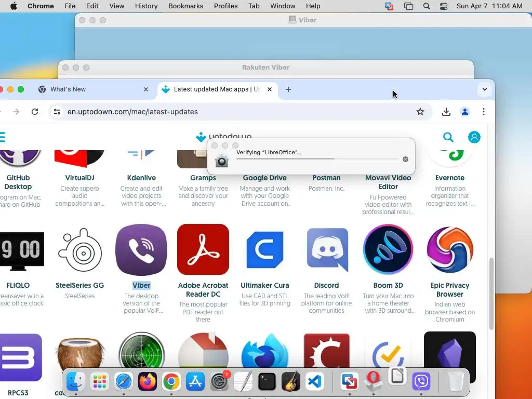Open the Discord title link
532x399 pixels.
point(326,285)
